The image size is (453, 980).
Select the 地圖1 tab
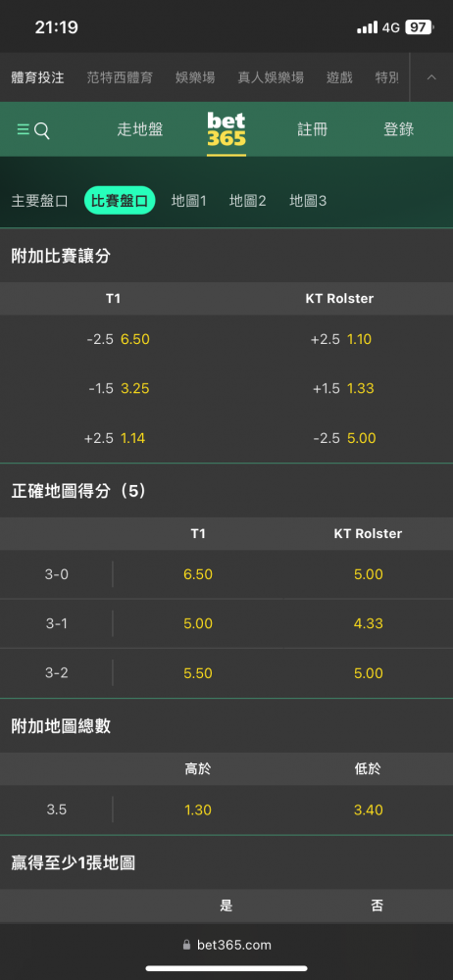coord(189,201)
